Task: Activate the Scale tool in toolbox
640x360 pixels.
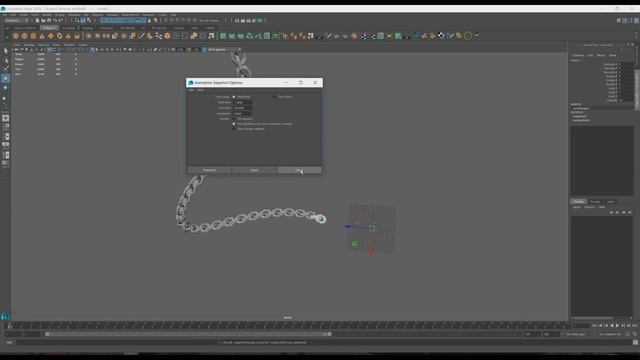Action: click(5, 97)
